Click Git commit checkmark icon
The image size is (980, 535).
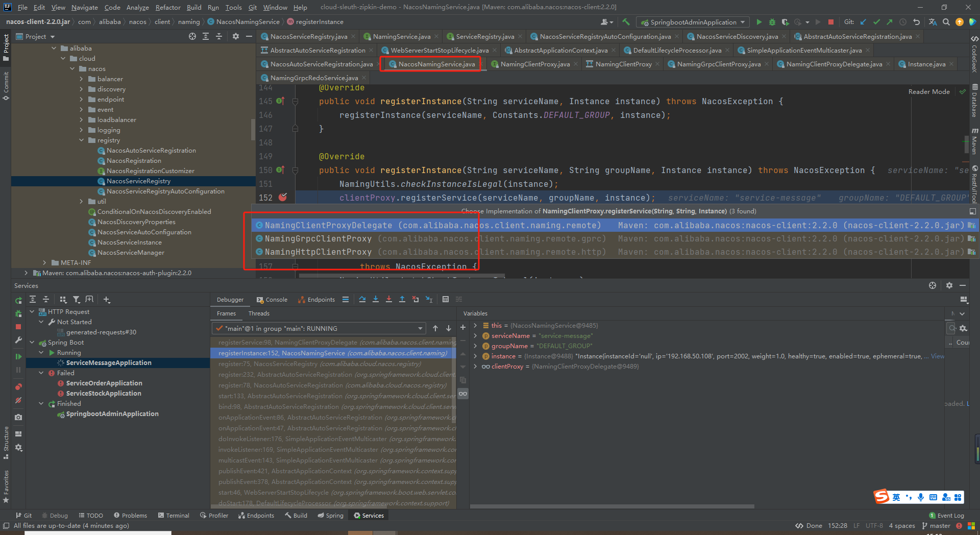(x=876, y=22)
